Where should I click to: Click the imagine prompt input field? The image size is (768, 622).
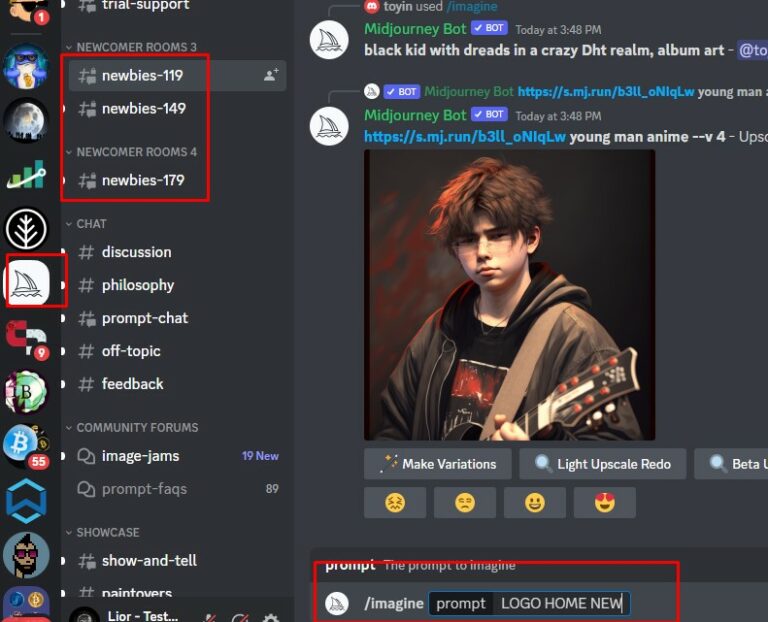[529, 603]
